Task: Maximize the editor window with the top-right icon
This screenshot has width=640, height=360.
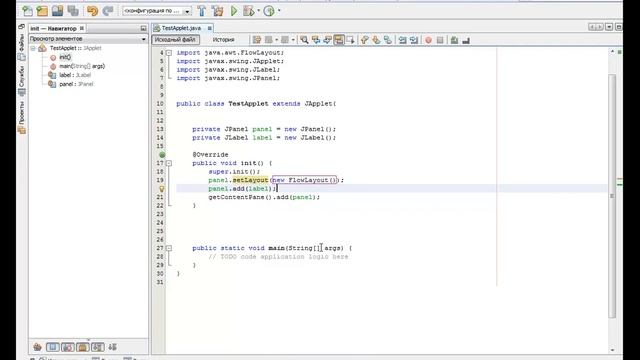Action: point(619,27)
